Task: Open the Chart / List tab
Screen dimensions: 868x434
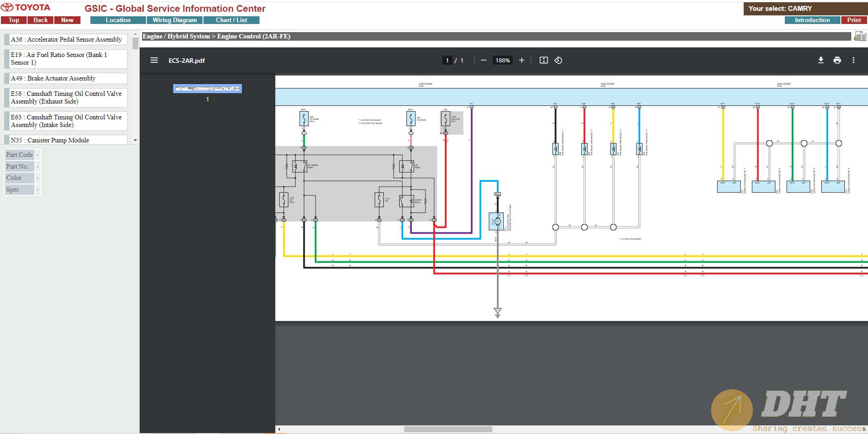Action: pyautogui.click(x=231, y=20)
